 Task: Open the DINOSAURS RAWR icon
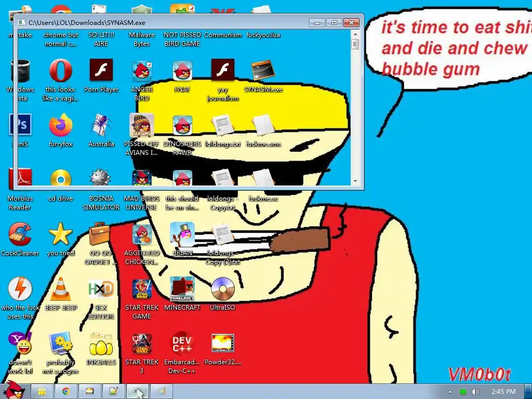point(182,125)
